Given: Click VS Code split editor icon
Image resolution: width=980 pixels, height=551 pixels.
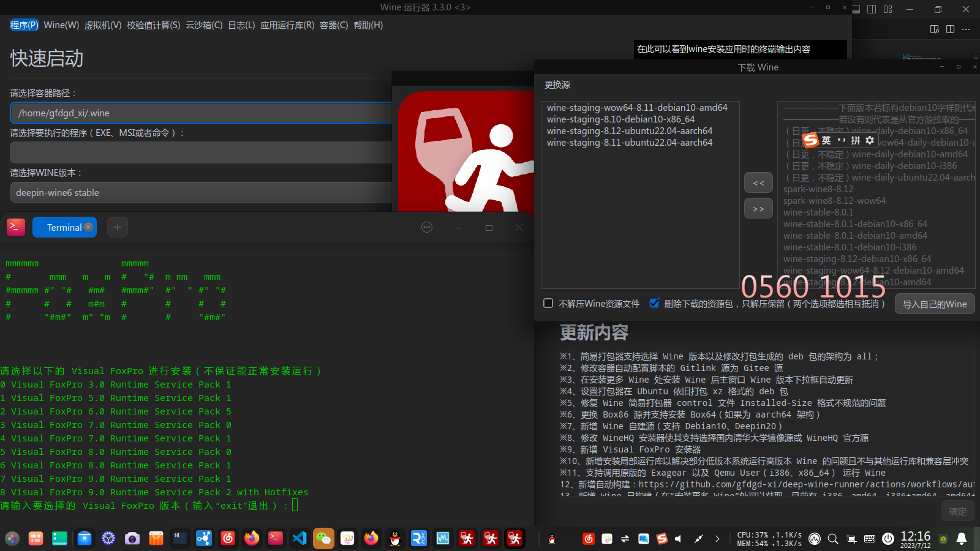Looking at the screenshot, I should coord(950,29).
